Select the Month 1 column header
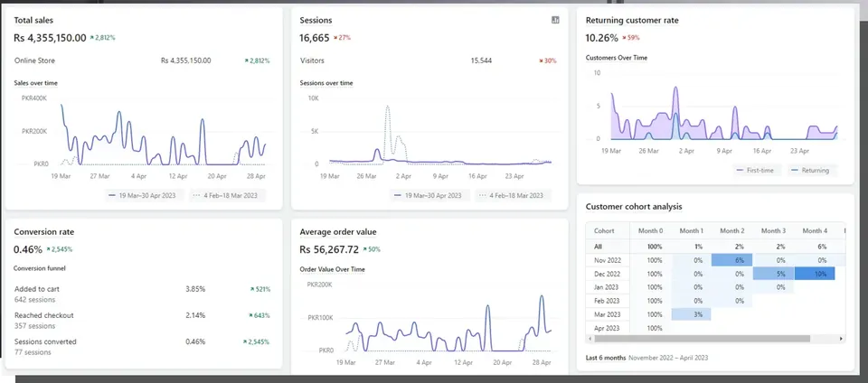This screenshot has height=383, width=868. click(x=691, y=231)
